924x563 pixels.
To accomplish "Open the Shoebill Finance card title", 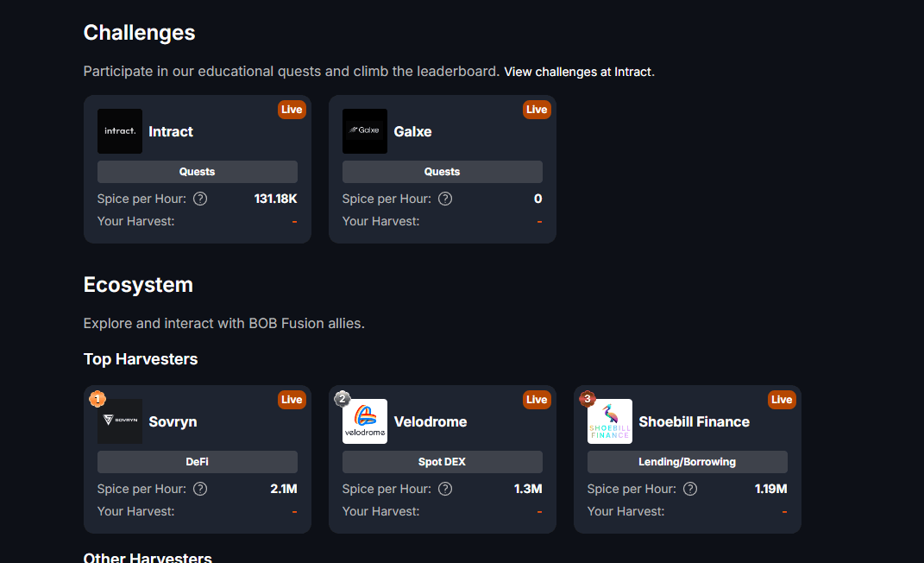I will click(695, 421).
